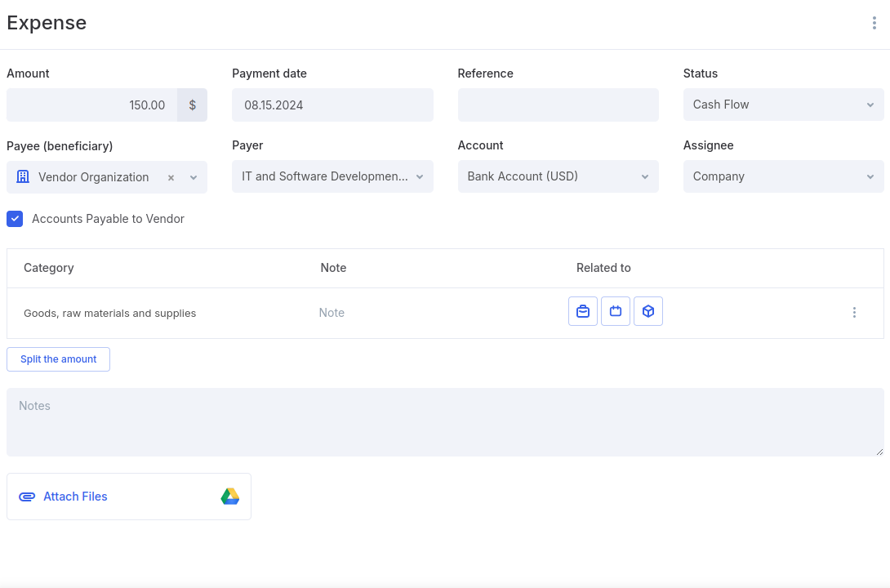Image resolution: width=890 pixels, height=588 pixels.
Task: Click the Attach Files link
Action: [75, 497]
